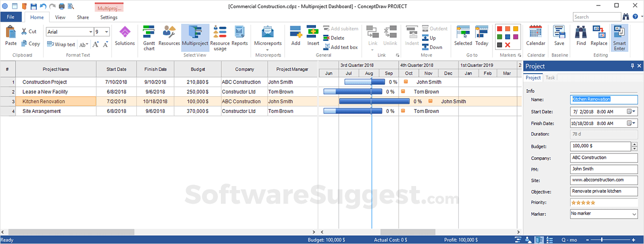
Task: Click the save icon in quick access toolbar
Action: (x=34, y=7)
